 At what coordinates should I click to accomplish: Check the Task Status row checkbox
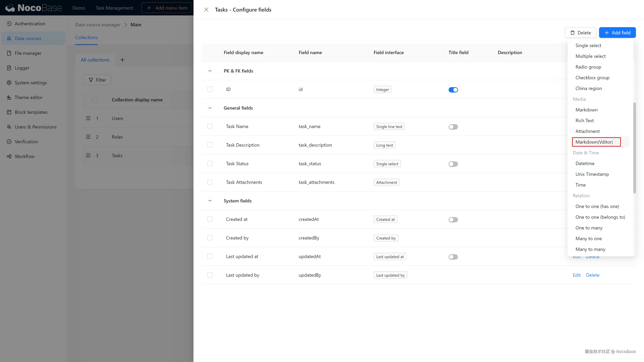point(210,163)
